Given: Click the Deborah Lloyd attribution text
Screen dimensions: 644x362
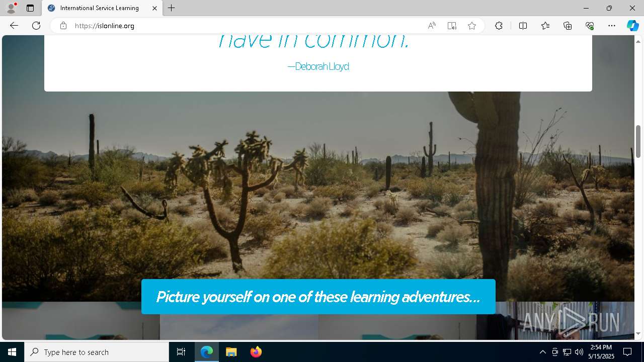Looking at the screenshot, I should (x=318, y=66).
